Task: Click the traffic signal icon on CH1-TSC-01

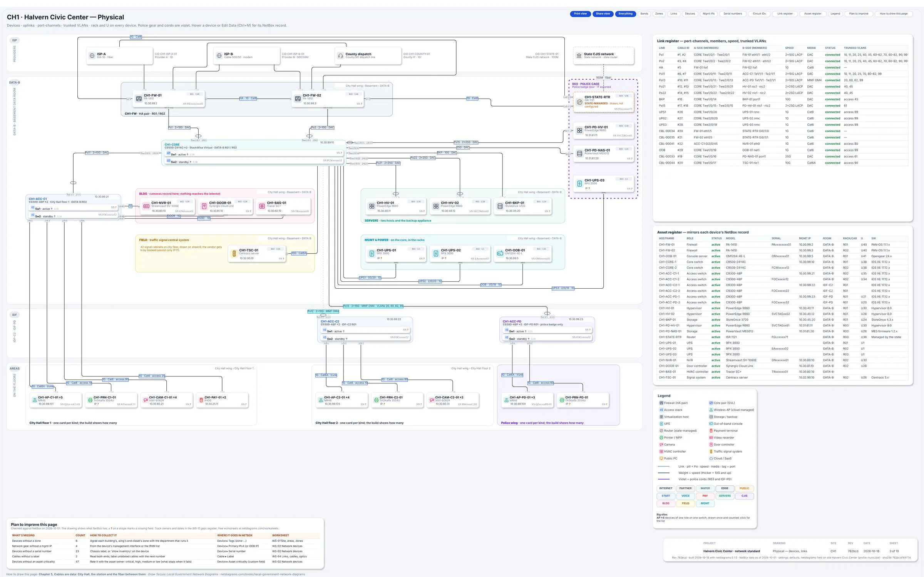Action: [234, 254]
